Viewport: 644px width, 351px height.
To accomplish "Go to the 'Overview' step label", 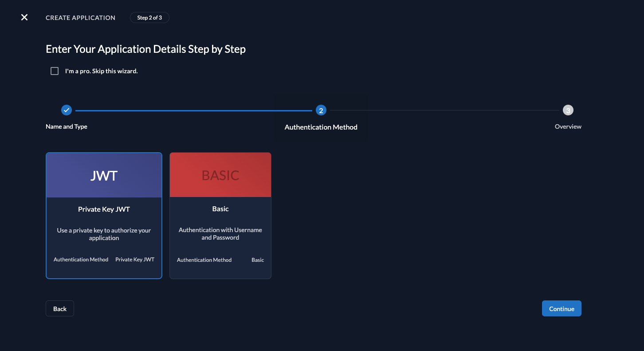I will (x=568, y=126).
